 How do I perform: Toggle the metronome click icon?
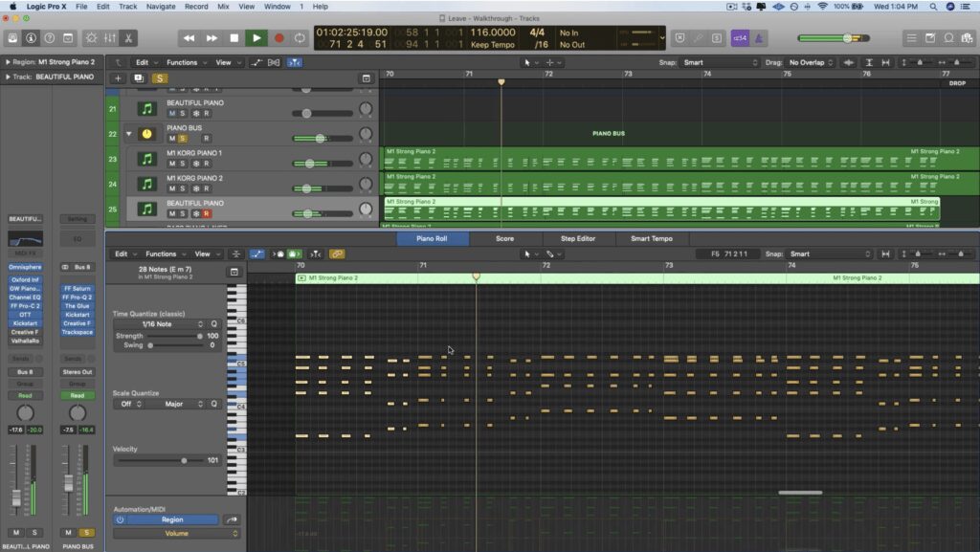coord(759,38)
